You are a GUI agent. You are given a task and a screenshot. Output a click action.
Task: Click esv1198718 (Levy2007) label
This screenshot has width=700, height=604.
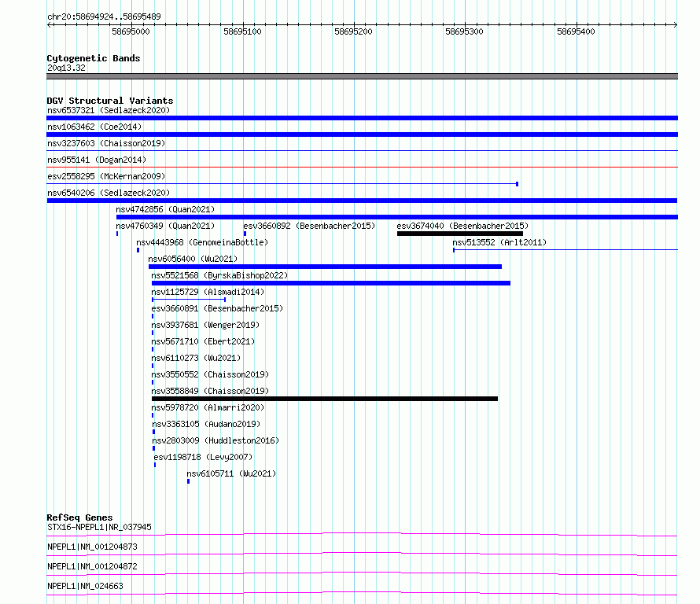tap(203, 457)
